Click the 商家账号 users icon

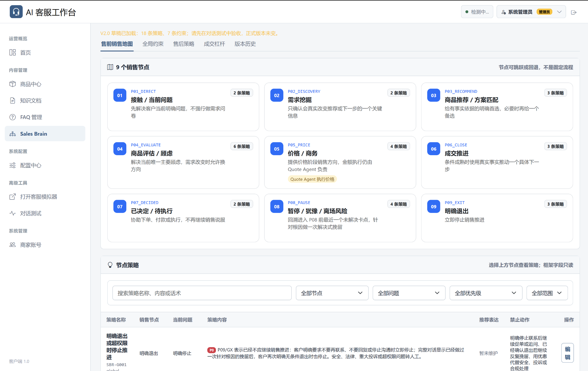[13, 245]
